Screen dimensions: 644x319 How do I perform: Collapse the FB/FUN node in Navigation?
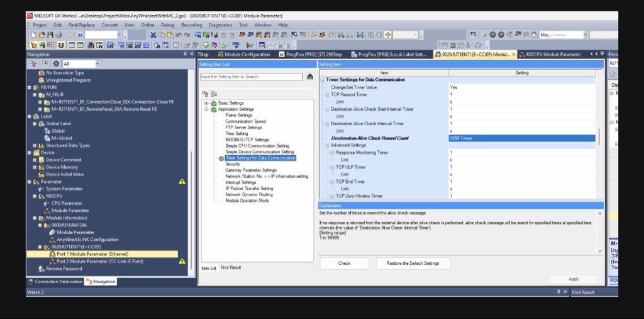click(29, 87)
